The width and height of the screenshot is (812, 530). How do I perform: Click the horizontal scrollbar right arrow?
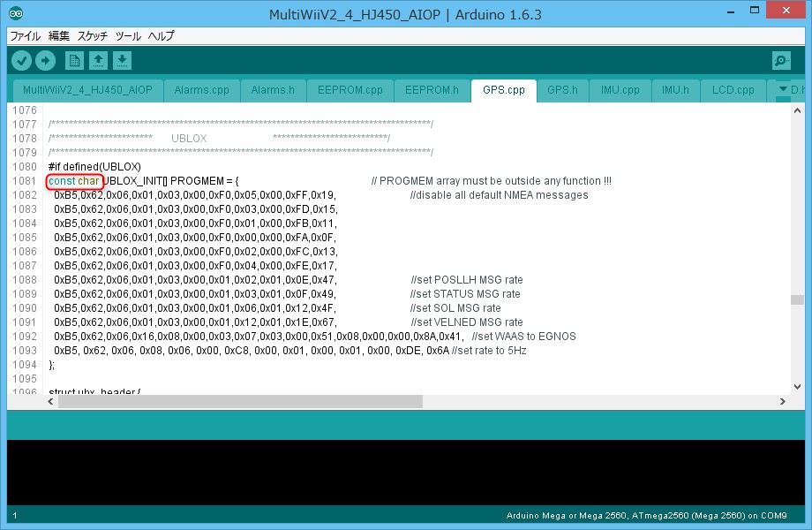click(782, 402)
